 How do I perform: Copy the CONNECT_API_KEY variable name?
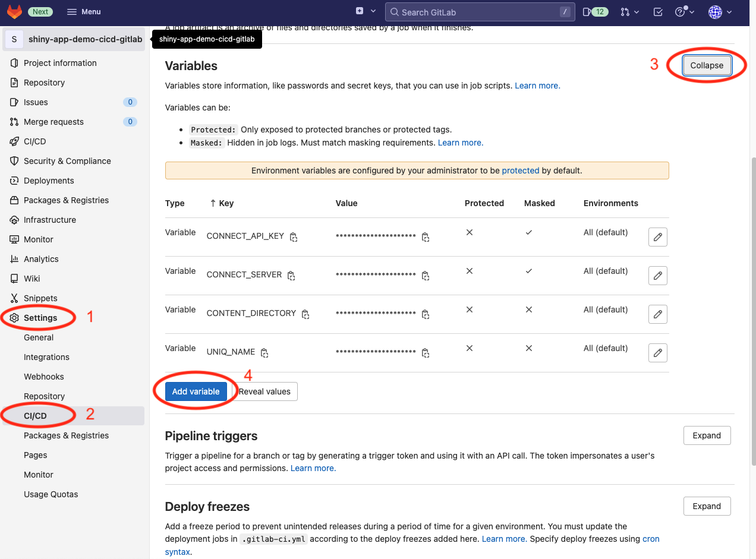click(293, 236)
